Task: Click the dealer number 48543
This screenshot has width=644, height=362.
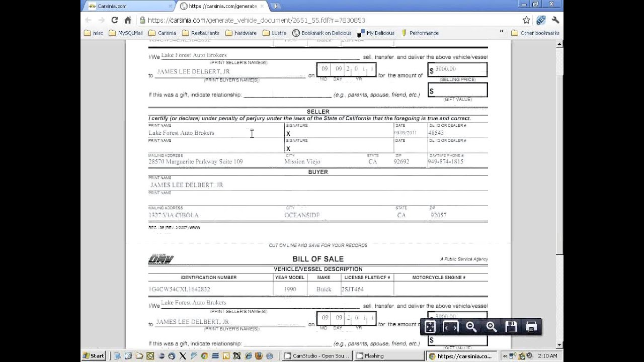Action: click(x=436, y=133)
